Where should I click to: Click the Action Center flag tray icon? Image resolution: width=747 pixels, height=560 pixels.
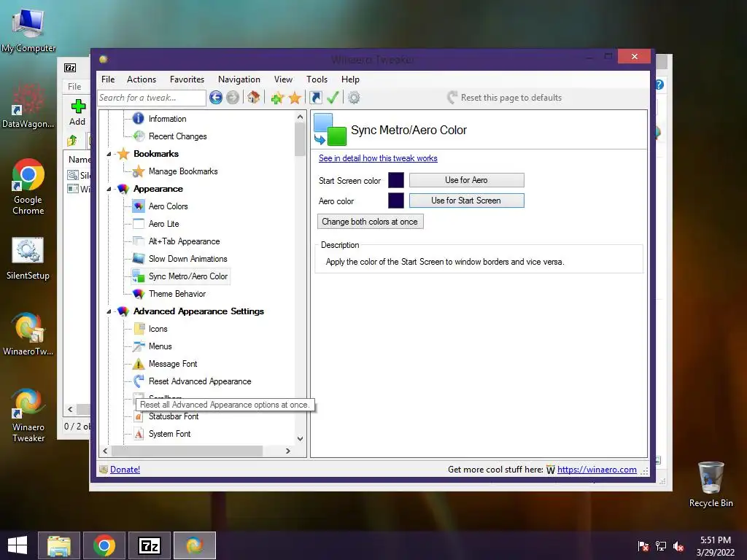(643, 546)
